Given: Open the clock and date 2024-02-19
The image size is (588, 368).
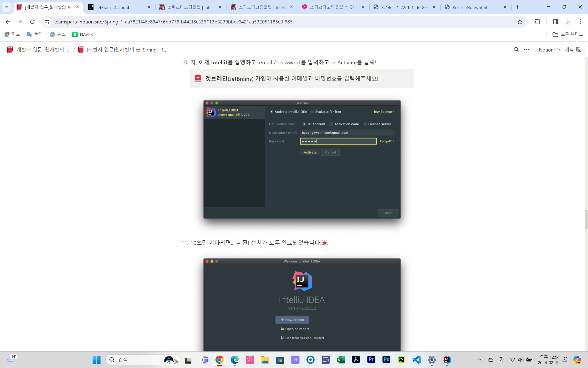Looking at the screenshot, I should (x=549, y=360).
